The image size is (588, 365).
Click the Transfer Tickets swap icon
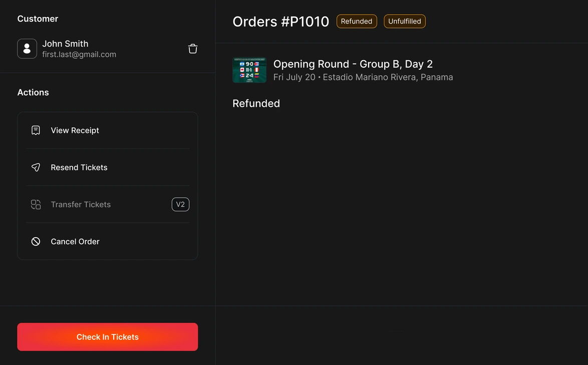36,204
